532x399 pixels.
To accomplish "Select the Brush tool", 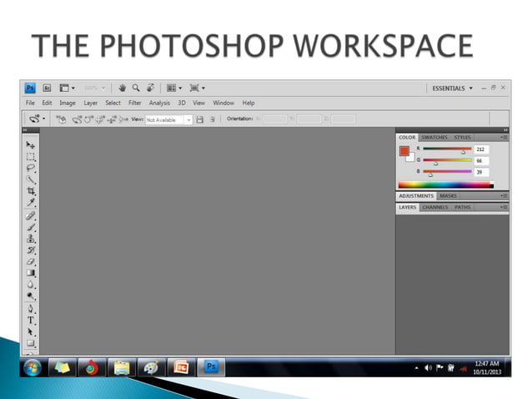I will 31,227.
